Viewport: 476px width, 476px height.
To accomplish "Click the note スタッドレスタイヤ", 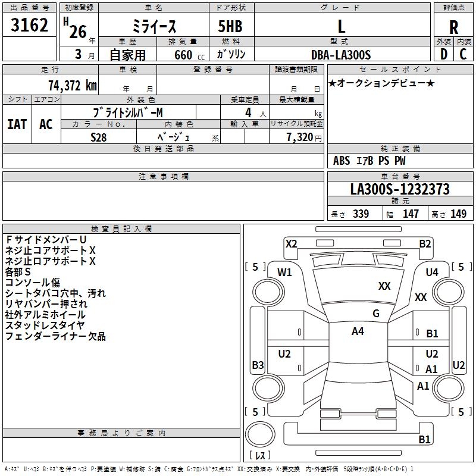I will (45, 325).
